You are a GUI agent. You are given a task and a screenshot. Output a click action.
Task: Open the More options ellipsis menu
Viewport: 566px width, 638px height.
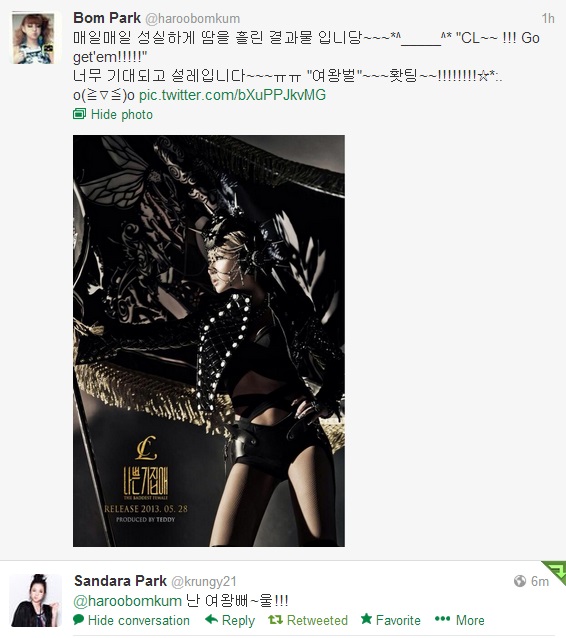[x=442, y=619]
